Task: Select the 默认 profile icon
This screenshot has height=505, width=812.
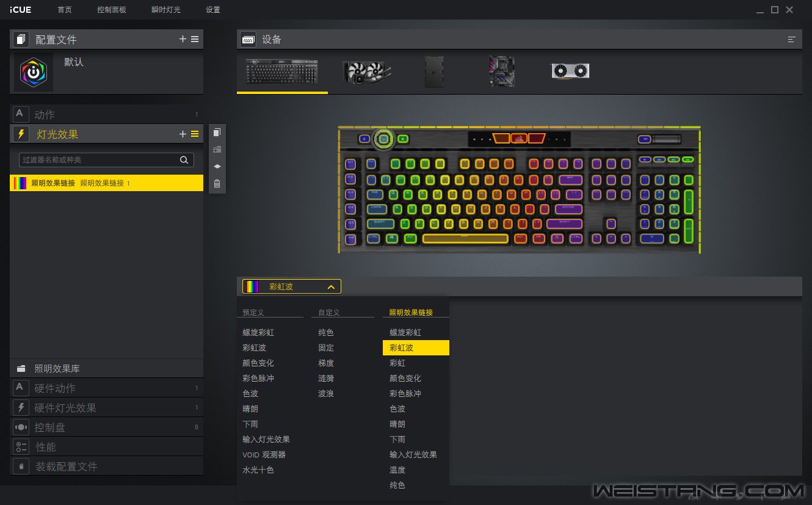Action: (x=34, y=72)
